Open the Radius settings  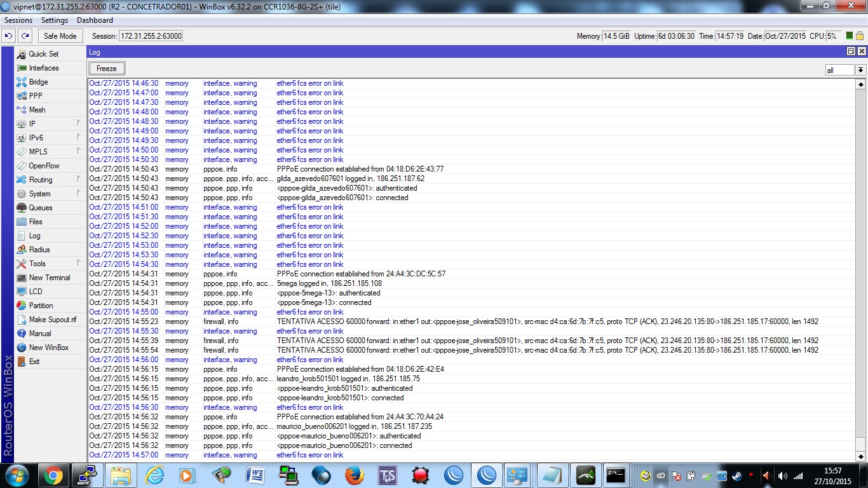pos(39,250)
